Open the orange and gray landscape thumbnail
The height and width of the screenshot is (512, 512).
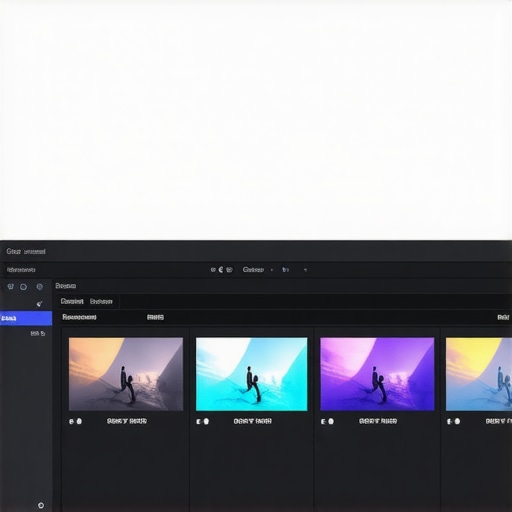pyautogui.click(x=126, y=374)
